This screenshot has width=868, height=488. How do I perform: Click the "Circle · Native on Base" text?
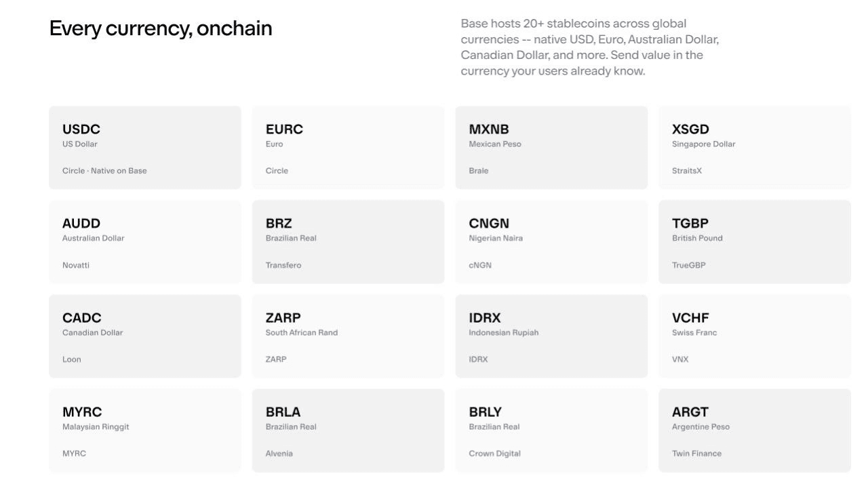tap(104, 171)
